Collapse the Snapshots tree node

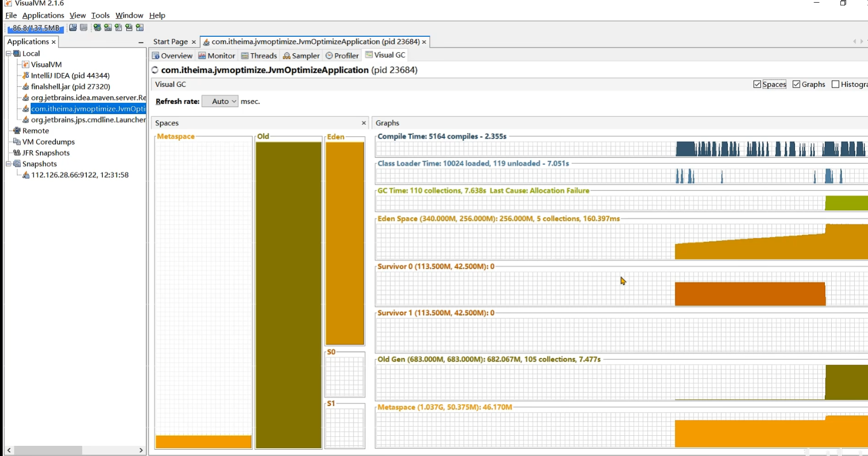click(9, 164)
